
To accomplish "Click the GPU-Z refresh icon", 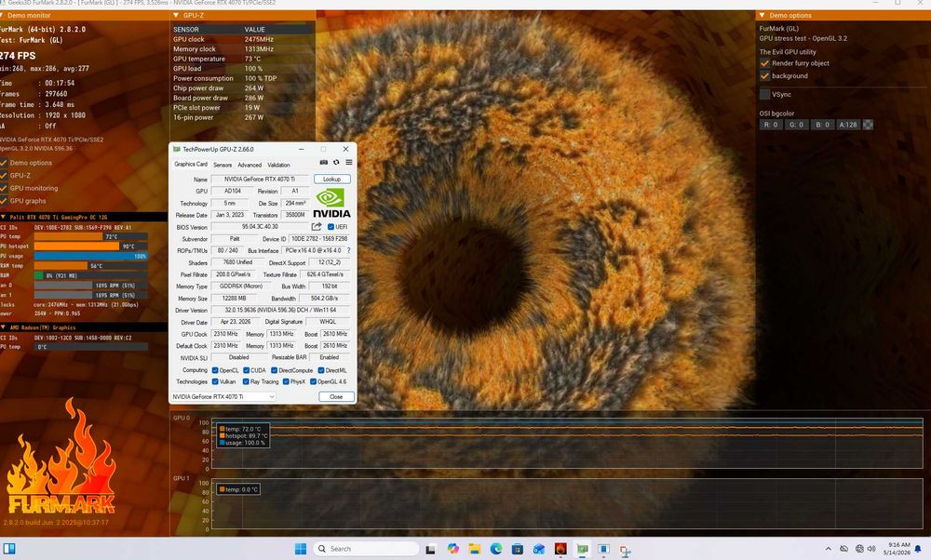I will (x=336, y=163).
